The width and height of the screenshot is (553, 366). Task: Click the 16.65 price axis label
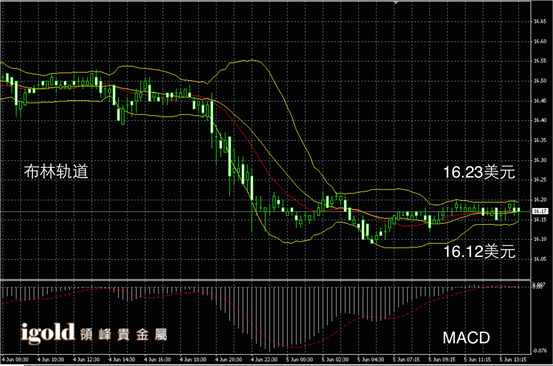540,22
